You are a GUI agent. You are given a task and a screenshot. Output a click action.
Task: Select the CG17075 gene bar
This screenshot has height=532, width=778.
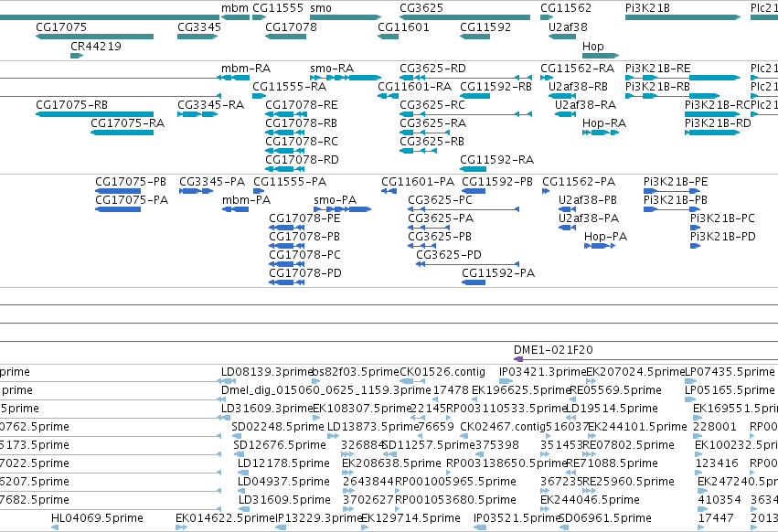tap(94, 37)
